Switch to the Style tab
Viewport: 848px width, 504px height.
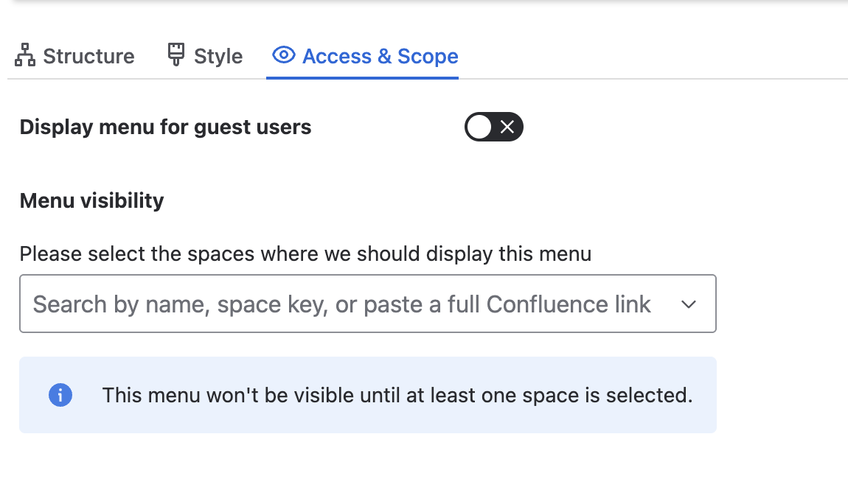205,56
